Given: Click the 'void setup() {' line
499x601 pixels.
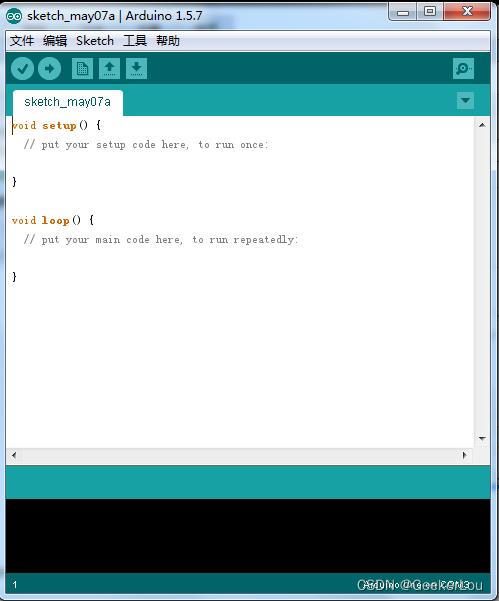Looking at the screenshot, I should (x=56, y=125).
